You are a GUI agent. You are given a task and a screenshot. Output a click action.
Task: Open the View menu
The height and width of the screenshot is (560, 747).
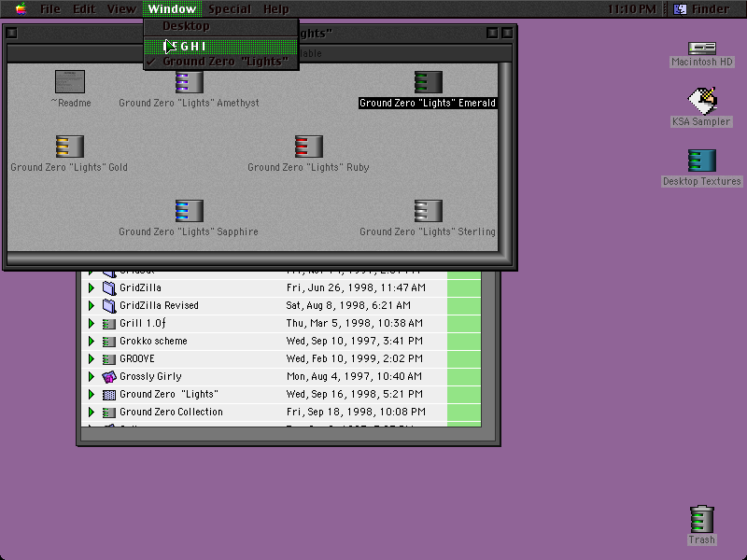pos(121,9)
